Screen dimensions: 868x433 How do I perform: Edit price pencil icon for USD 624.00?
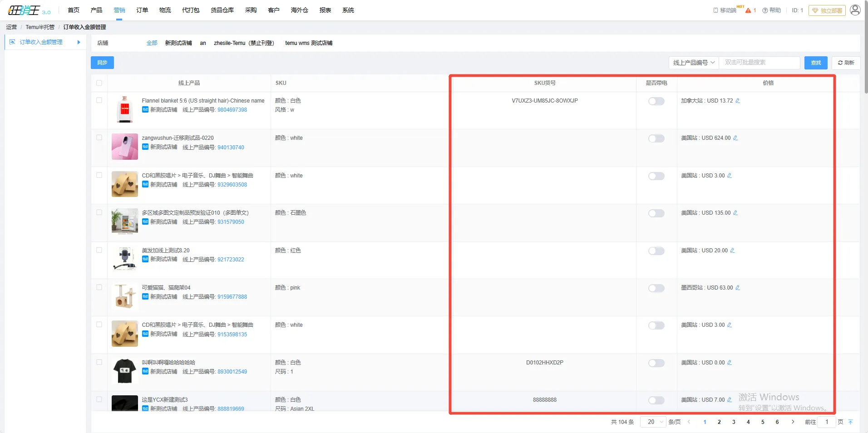point(735,138)
